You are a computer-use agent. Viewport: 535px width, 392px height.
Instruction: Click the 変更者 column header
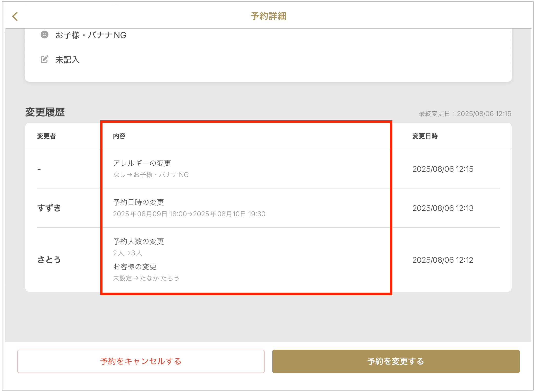pos(46,136)
